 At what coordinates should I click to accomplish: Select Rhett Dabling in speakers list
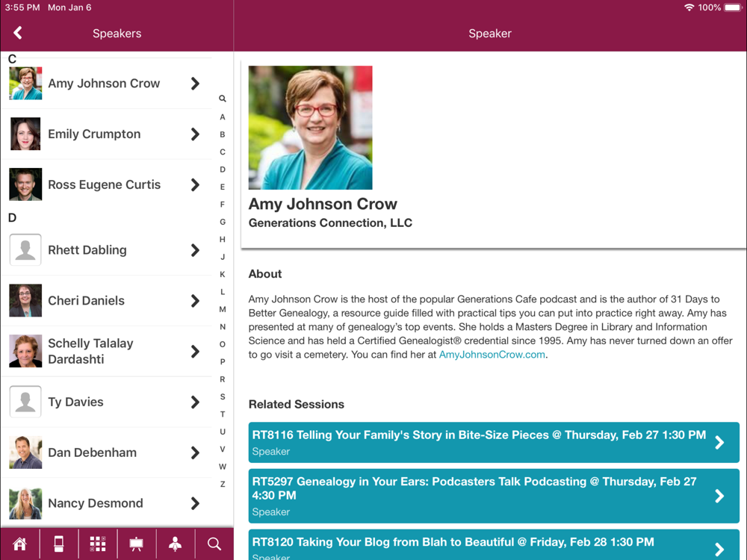pos(107,250)
